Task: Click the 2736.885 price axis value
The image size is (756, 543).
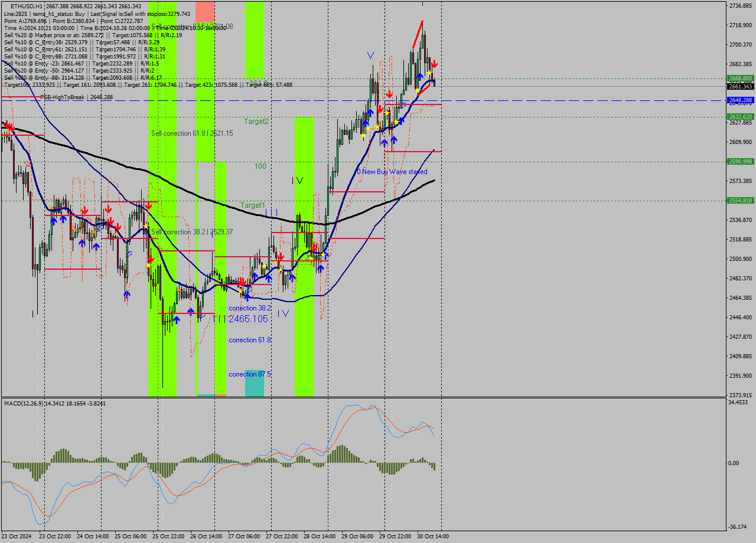Action: pos(741,6)
